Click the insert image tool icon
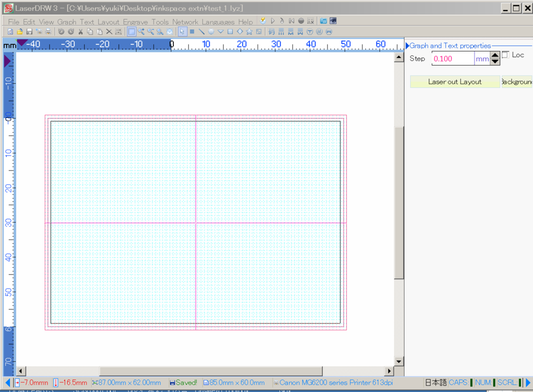Screen dimensions: 533x392 [259, 32]
